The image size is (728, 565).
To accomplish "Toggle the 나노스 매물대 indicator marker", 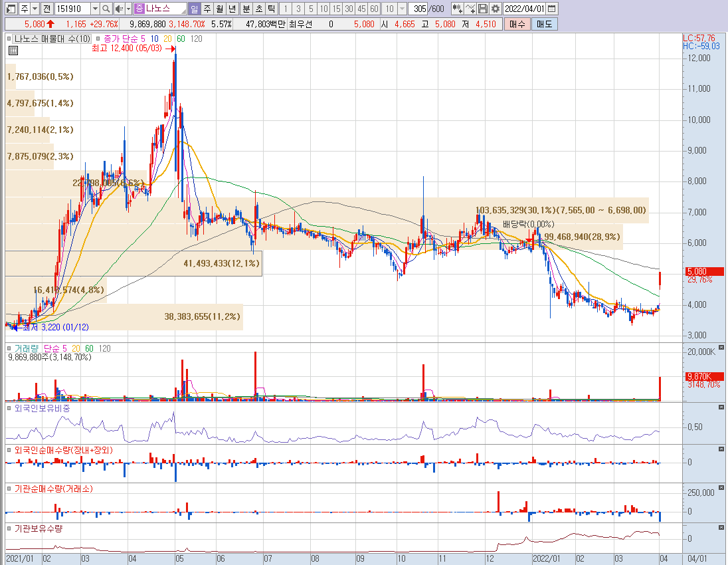I will [x=9, y=39].
